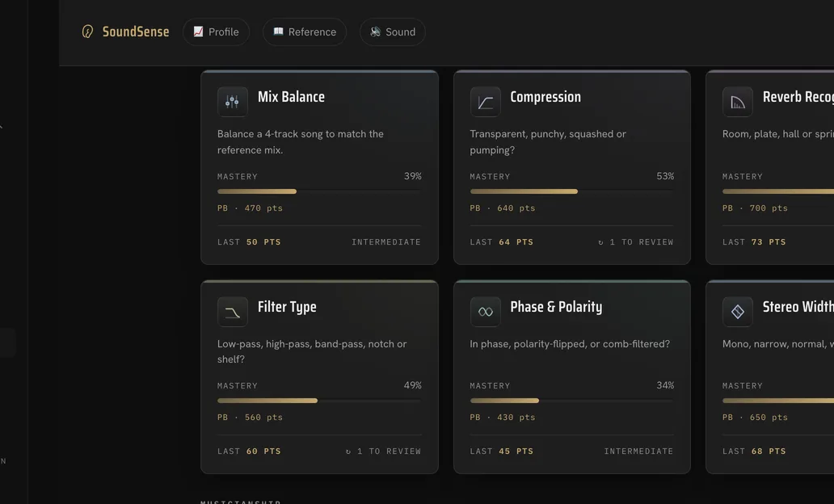Click the Stereo Width diamond icon

coord(738,312)
